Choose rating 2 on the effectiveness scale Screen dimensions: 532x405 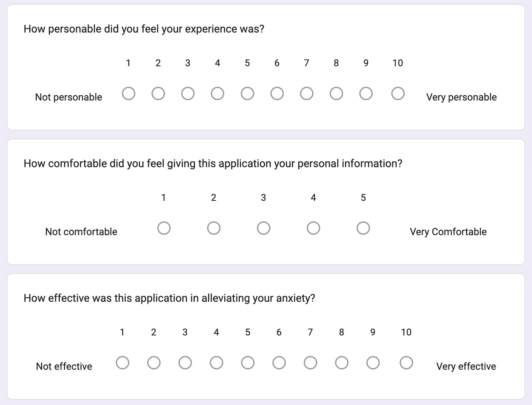click(x=154, y=362)
